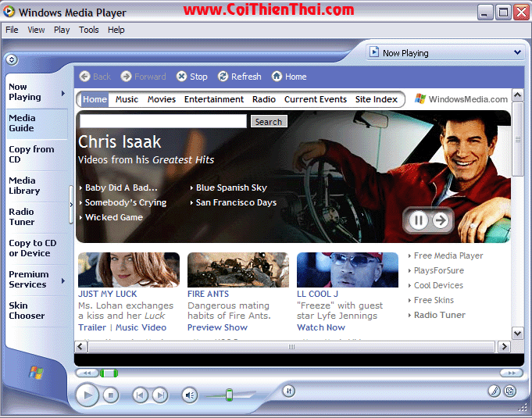
Task: Advance to next featured slide
Action: (441, 220)
